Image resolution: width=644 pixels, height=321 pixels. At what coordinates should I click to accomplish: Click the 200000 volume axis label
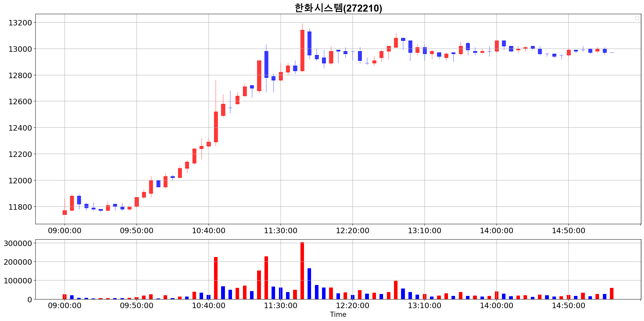pyautogui.click(x=18, y=262)
